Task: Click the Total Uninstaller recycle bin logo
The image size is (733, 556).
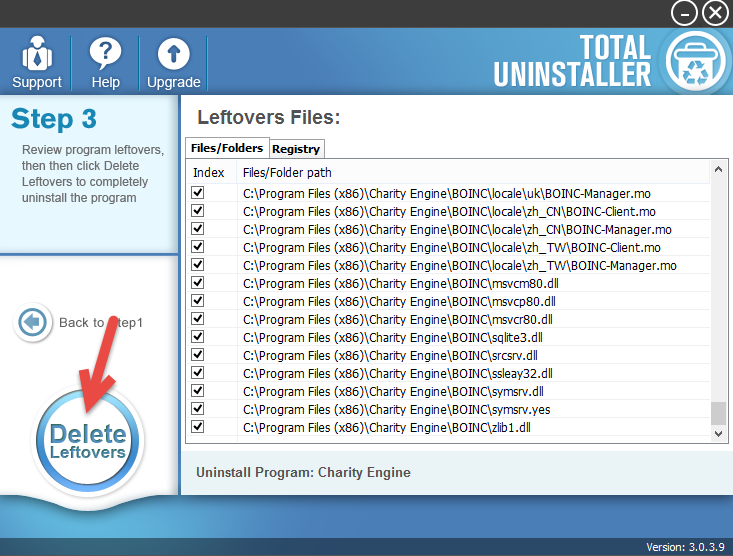Action: (695, 62)
